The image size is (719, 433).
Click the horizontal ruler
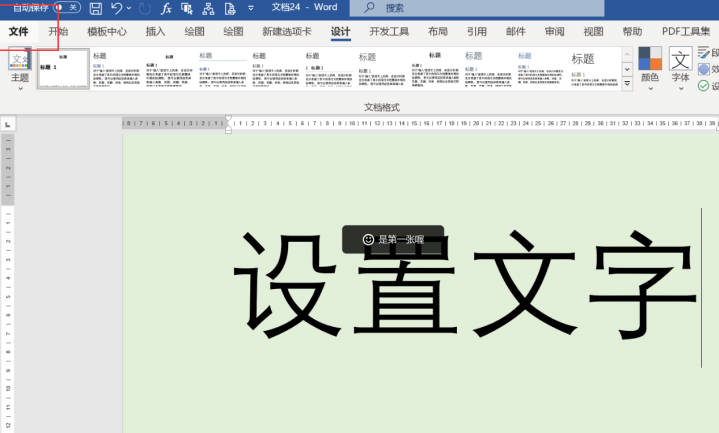pos(420,123)
